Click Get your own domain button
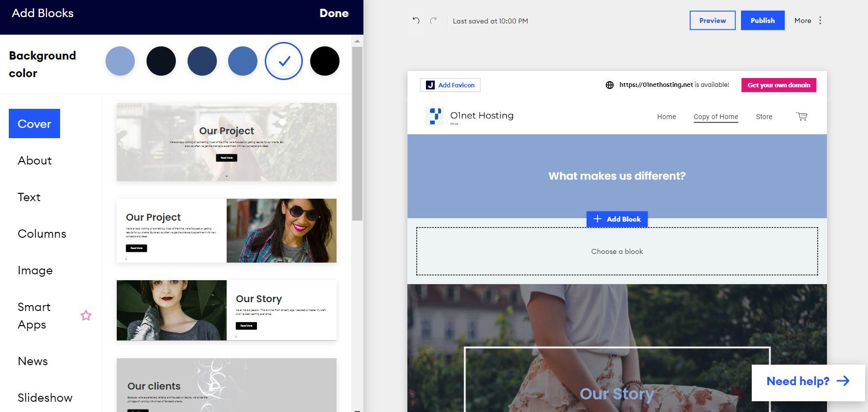 click(x=779, y=85)
